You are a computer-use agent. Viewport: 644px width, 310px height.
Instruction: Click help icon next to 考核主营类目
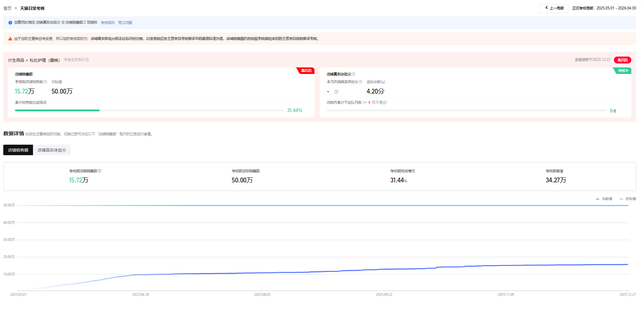click(87, 60)
